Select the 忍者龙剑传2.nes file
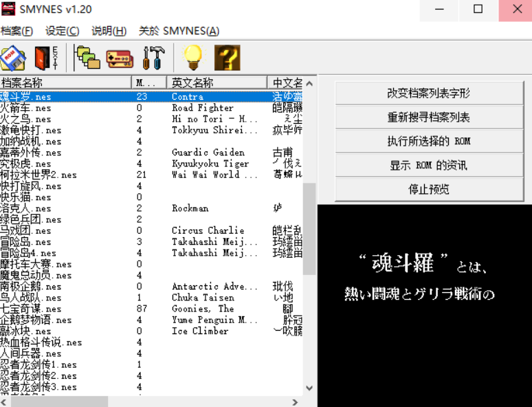 coord(38,377)
